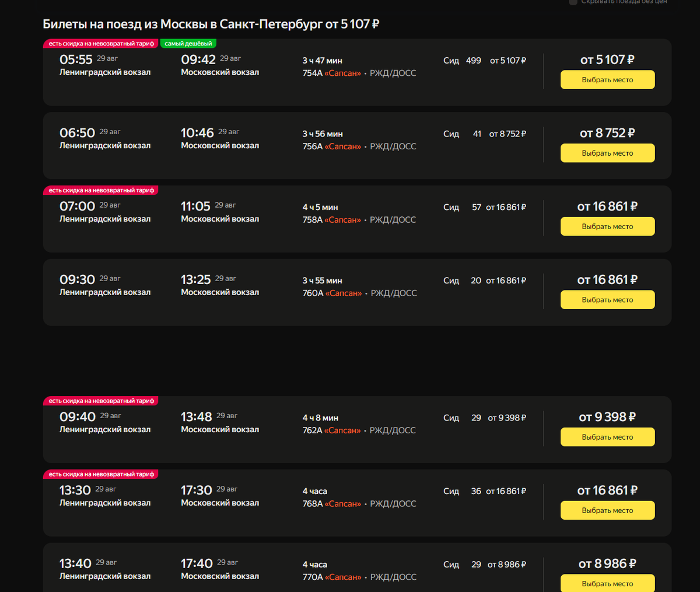This screenshot has width=700, height=592.
Task: Click the 'есть скидка' badge above the 13:30 train
Action: tap(101, 475)
